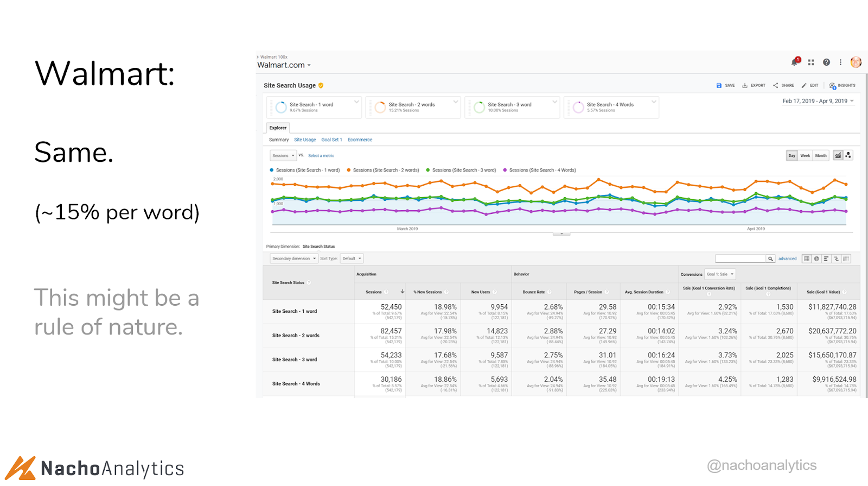This screenshot has height=486, width=868.
Task: Click the 4.25% conversion rate value
Action: tap(727, 380)
